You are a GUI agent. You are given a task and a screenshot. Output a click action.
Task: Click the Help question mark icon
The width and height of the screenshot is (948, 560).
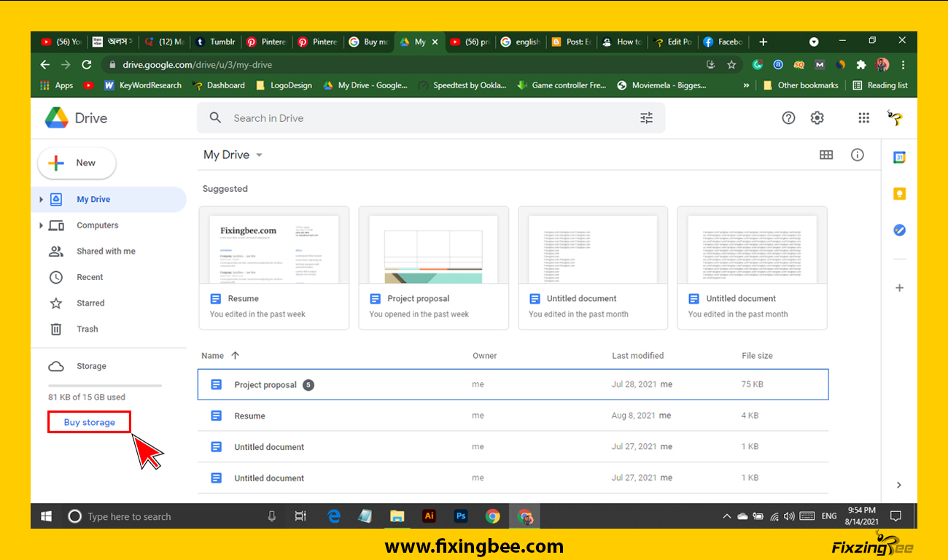788,118
